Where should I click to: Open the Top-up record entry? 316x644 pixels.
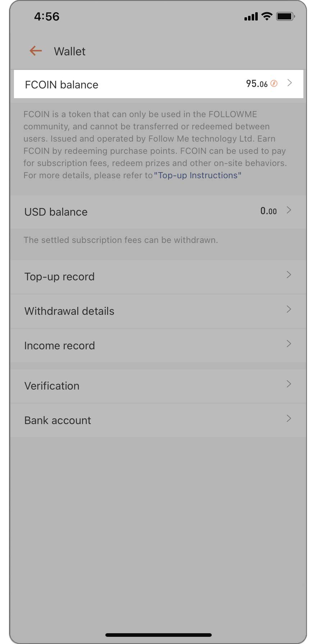(x=158, y=277)
